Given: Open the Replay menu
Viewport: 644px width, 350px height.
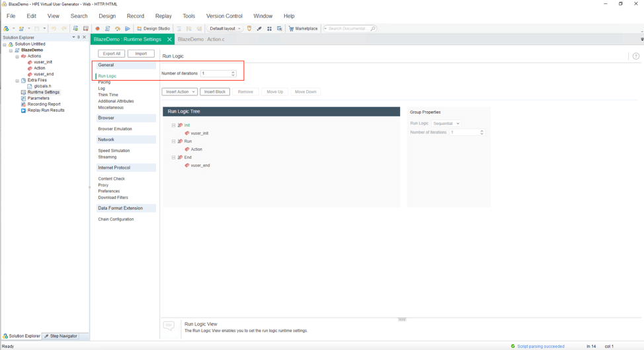Looking at the screenshot, I should click(163, 16).
